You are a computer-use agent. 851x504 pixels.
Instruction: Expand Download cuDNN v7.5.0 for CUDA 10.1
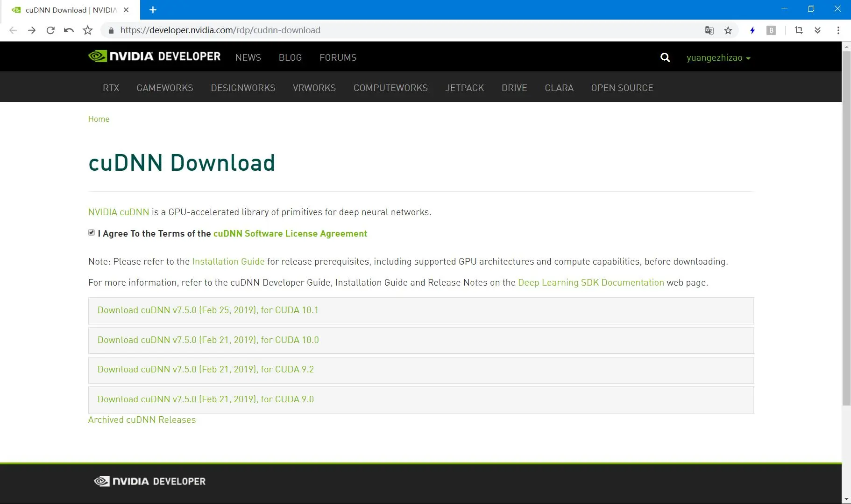[x=421, y=310]
